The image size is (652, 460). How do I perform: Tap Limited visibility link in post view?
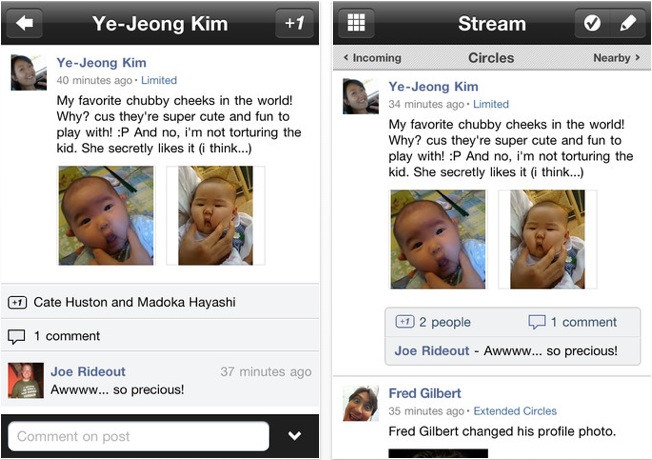[159, 80]
